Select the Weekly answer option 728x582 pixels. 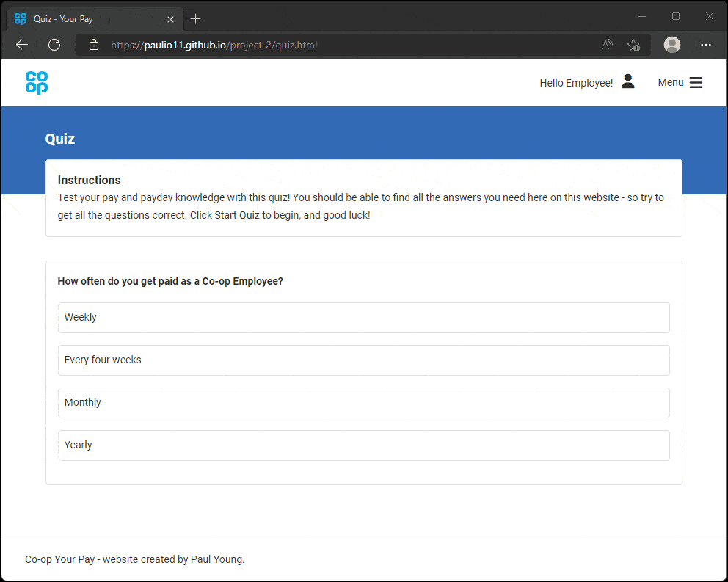click(363, 318)
